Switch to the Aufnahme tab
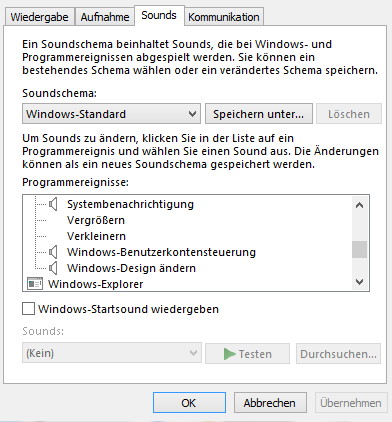This screenshot has width=392, height=422. (105, 17)
